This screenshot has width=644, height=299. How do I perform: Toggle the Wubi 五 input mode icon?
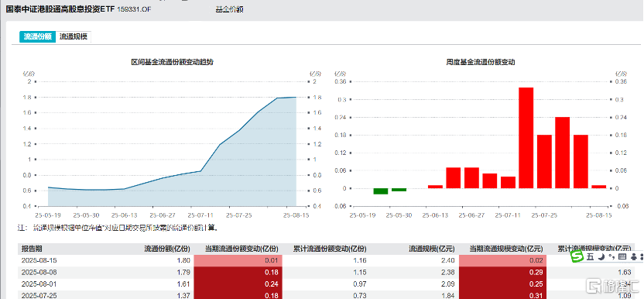(x=590, y=257)
